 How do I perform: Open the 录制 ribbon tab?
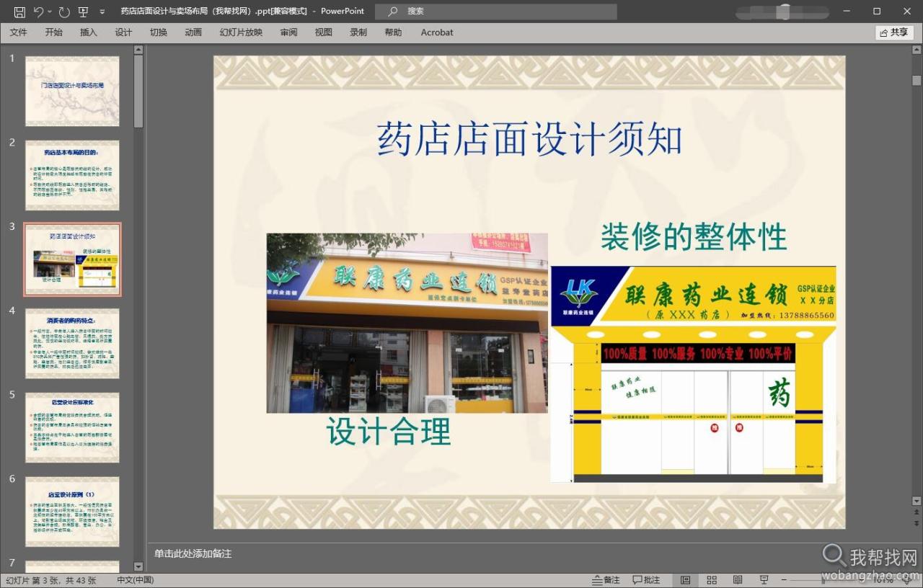(x=358, y=32)
